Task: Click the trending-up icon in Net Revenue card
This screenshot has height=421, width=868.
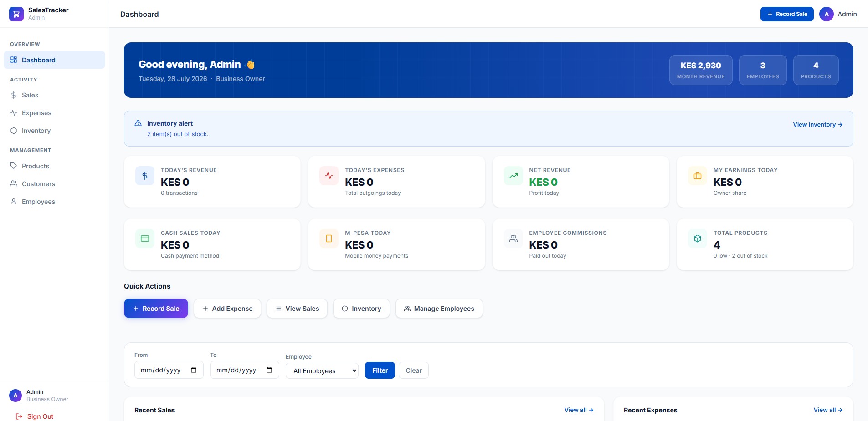Action: pos(513,176)
